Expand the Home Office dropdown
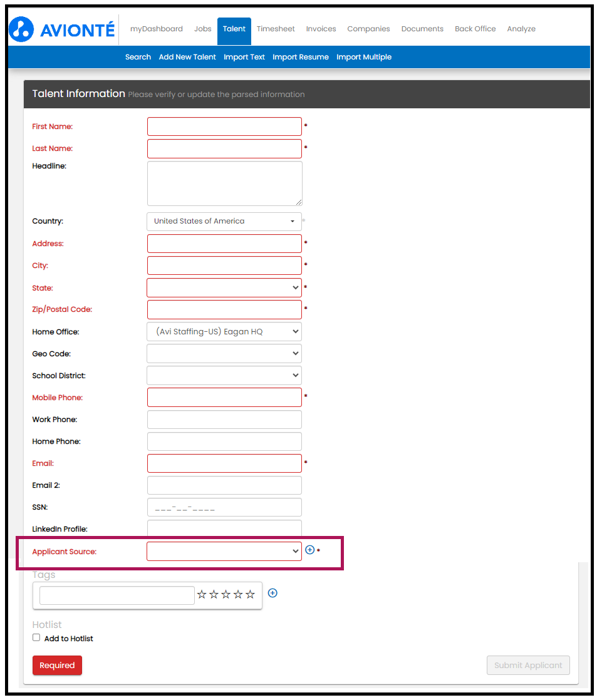Viewport: 597px width, 700px height. [224, 331]
